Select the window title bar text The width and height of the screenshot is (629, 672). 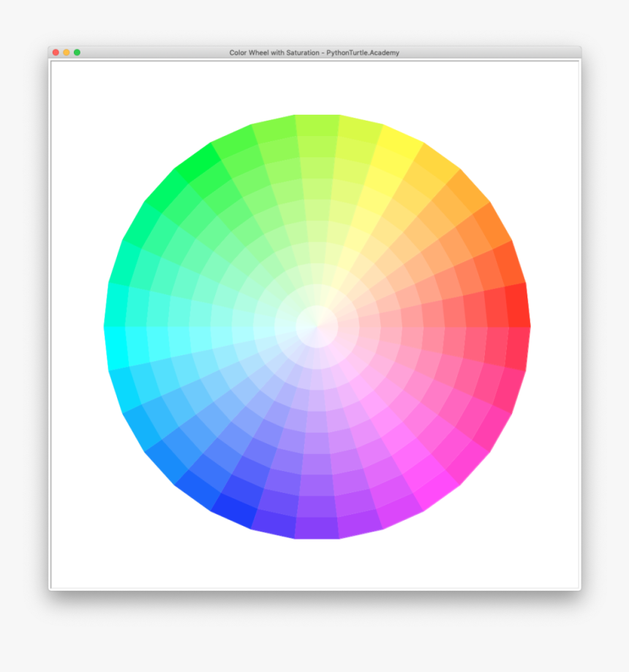coord(314,52)
